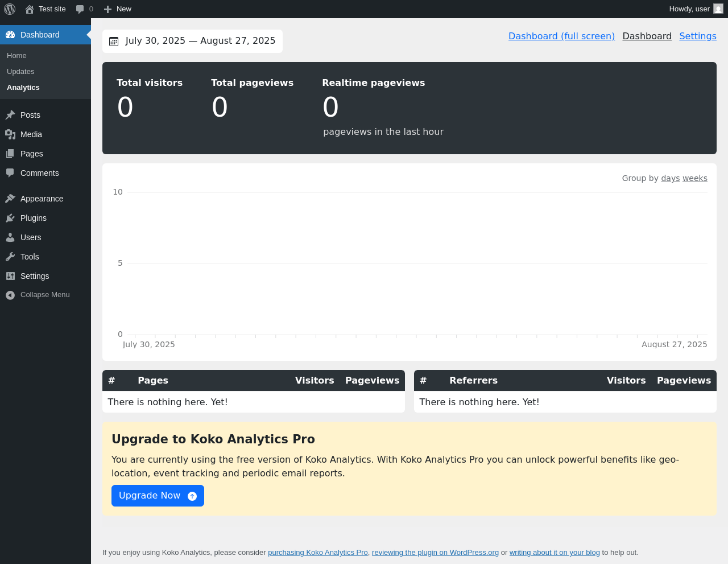The image size is (728, 564).
Task: Go to the Plugins menu
Action: [x=45, y=218]
